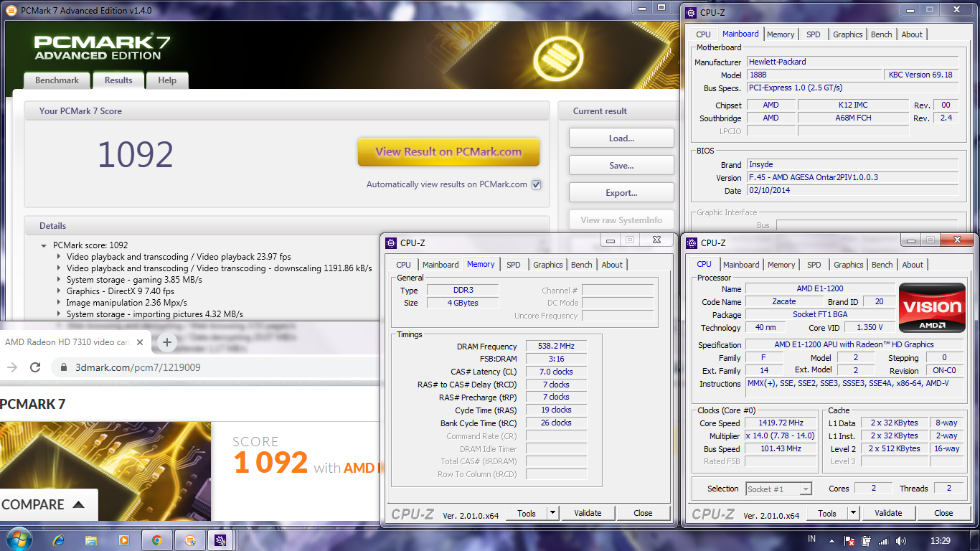
Task: Close the AMD Radeon HD 7310 browser tab
Action: pos(140,343)
